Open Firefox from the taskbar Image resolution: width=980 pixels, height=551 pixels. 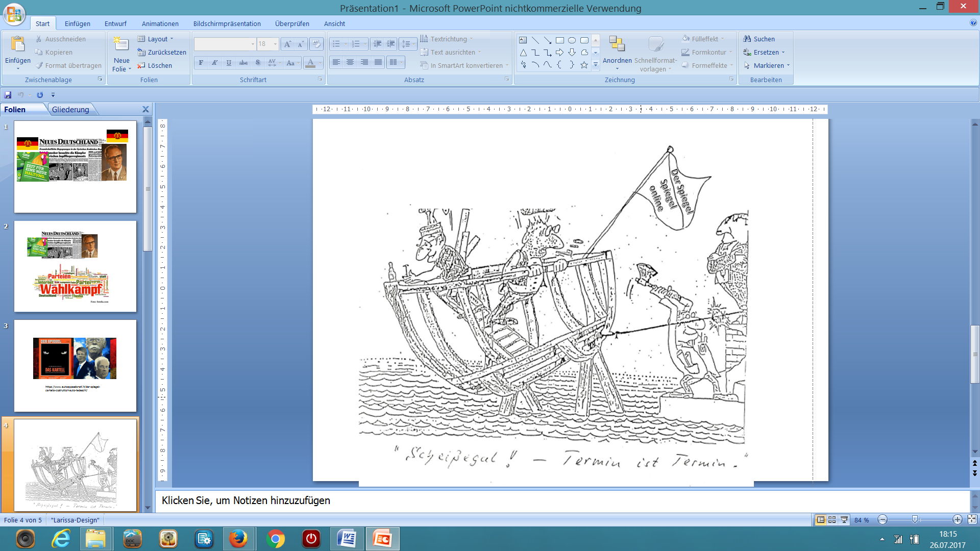(x=238, y=539)
